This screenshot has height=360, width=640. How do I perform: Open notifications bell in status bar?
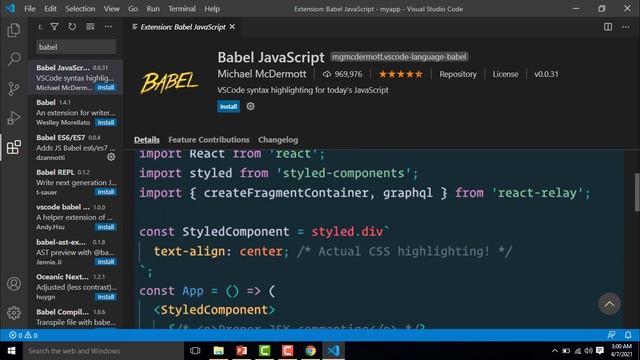(628, 335)
